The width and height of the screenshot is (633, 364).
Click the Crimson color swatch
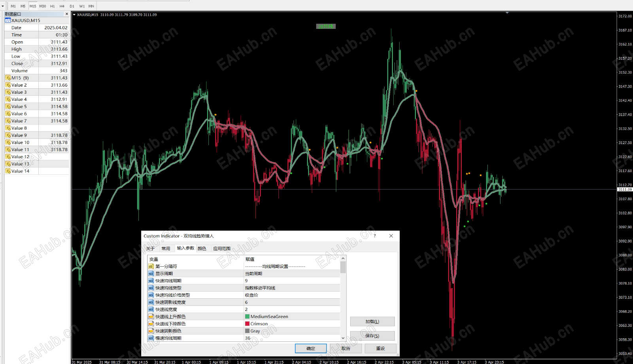[247, 324]
